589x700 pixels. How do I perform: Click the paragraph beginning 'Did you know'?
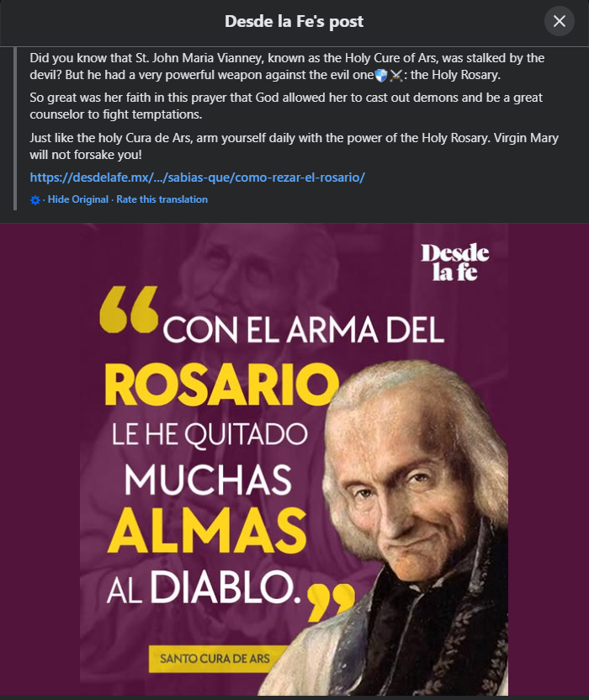(x=287, y=66)
